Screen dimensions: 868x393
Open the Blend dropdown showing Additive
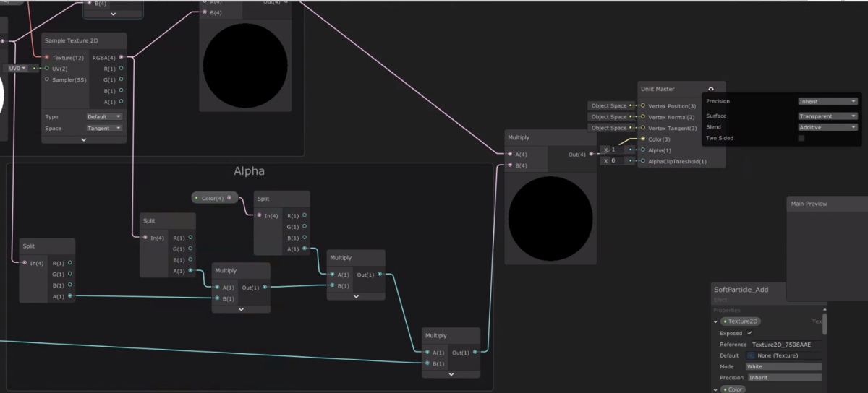coord(828,127)
